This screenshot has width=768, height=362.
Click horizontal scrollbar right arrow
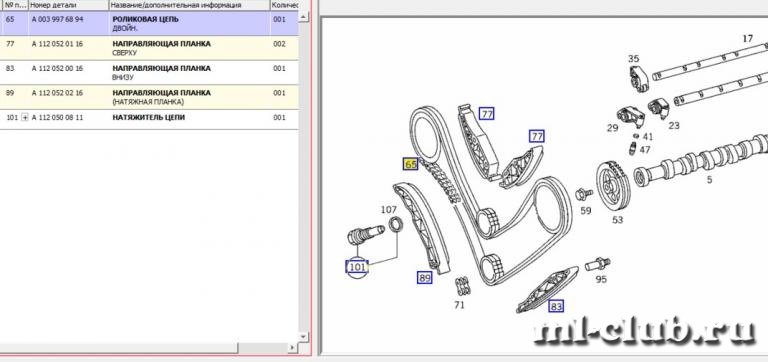(x=292, y=348)
